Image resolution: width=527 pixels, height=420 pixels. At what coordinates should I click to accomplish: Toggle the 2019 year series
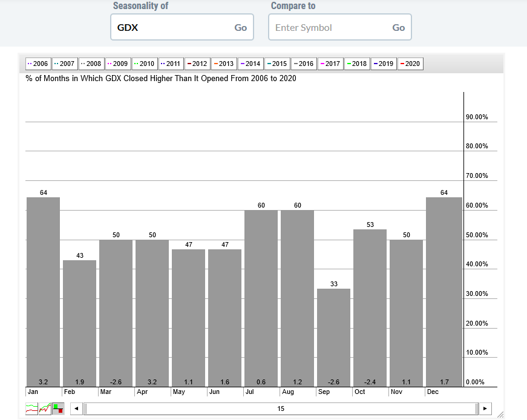[383, 64]
